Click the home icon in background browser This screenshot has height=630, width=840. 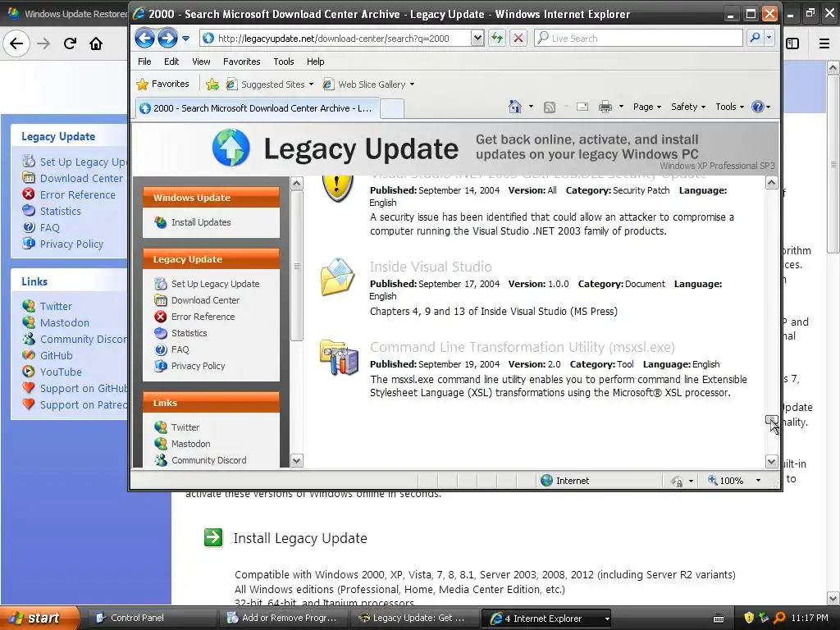(96, 43)
